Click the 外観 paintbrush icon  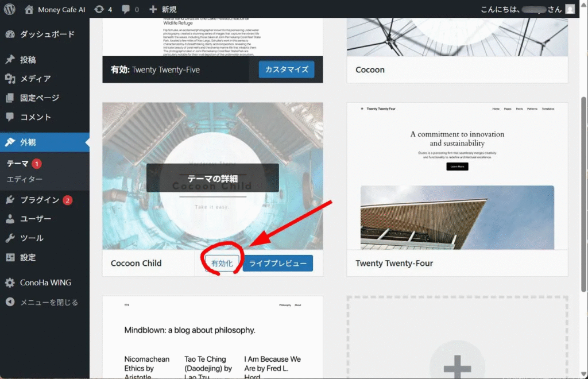10,142
